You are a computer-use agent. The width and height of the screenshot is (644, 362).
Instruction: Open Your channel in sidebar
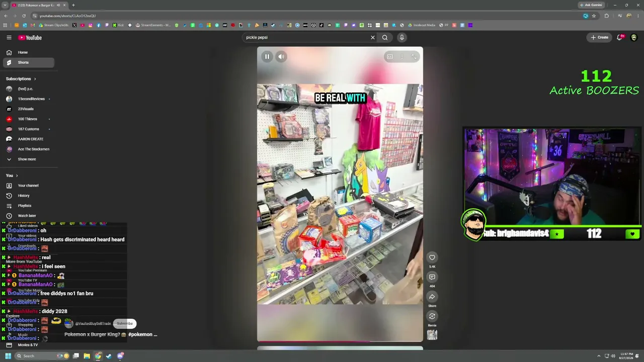pos(28,186)
